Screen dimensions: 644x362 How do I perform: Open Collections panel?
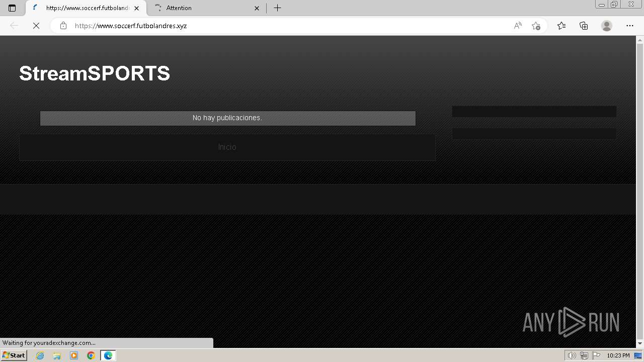(584, 26)
